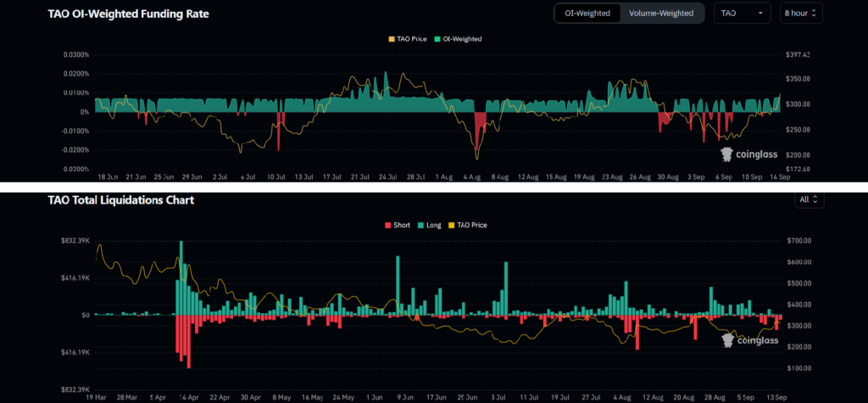
Task: Click the 26 Aug date label
Action: [x=641, y=177]
